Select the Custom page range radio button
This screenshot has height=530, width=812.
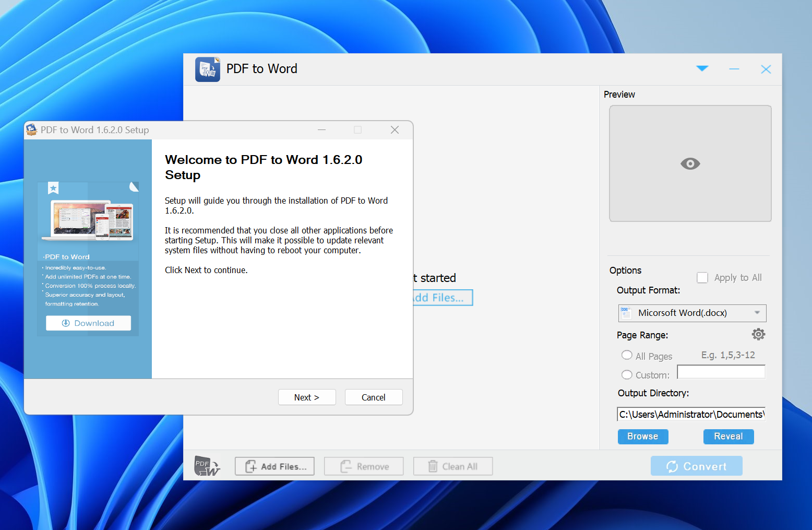point(627,374)
